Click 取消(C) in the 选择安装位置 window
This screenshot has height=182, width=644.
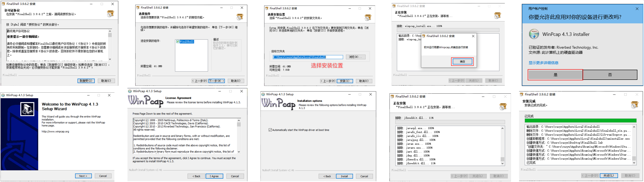[364, 81]
